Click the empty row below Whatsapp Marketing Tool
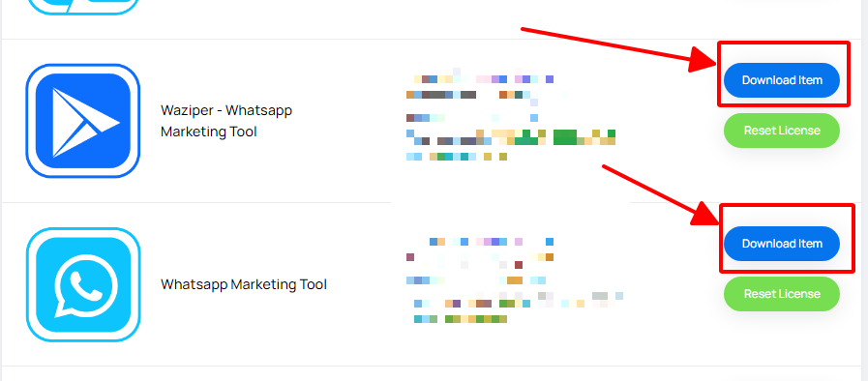Screen dimensions: 868x381 [434, 373]
